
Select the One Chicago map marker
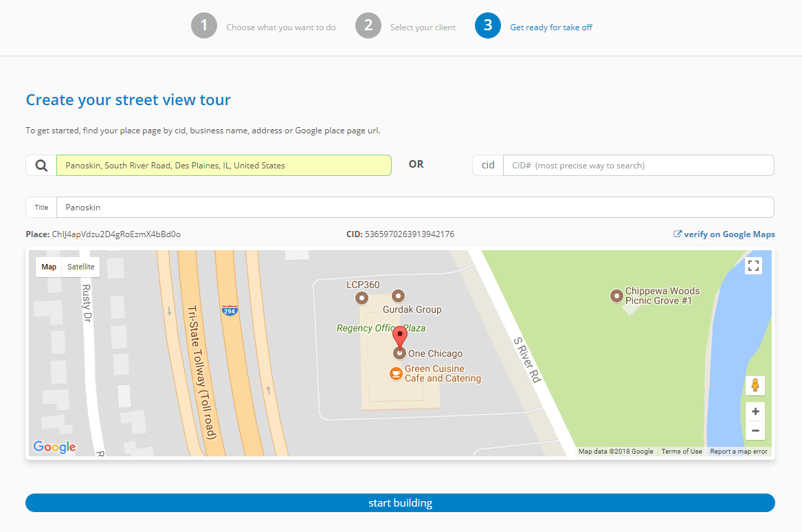point(400,353)
